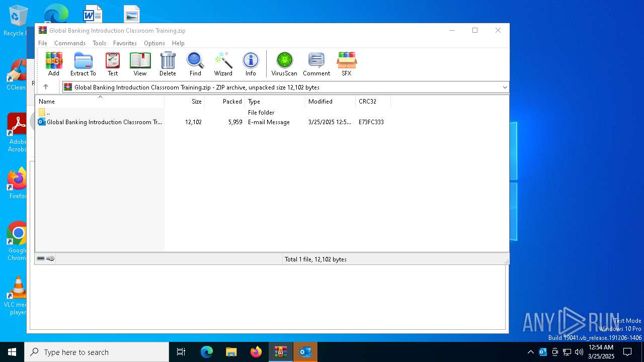Open the Google Chrome desktop shortcut
Viewport: 644px width, 362px height.
[x=17, y=241]
